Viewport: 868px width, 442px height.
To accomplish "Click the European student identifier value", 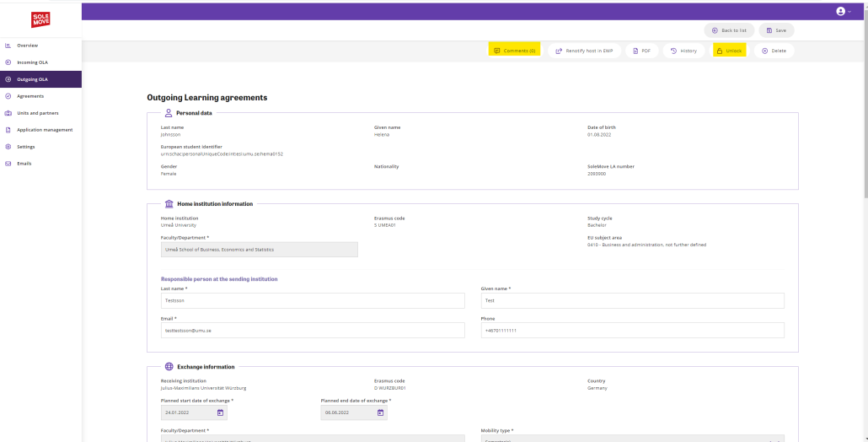I will click(x=222, y=154).
